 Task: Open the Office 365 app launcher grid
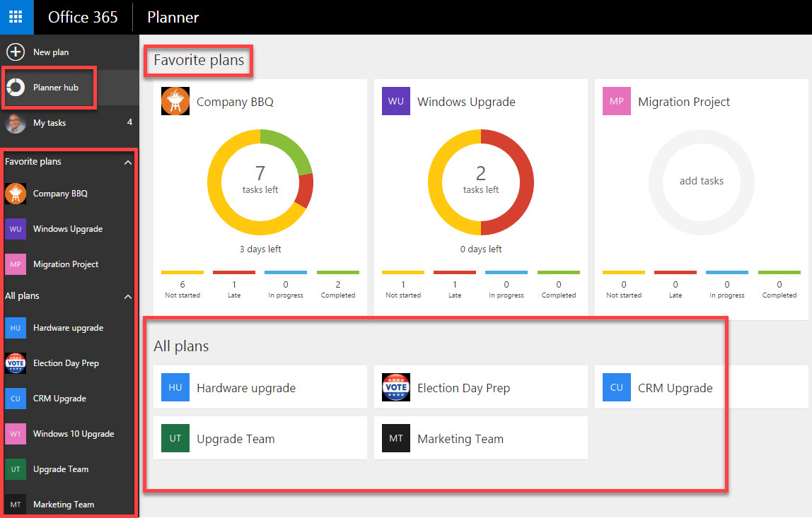click(16, 17)
